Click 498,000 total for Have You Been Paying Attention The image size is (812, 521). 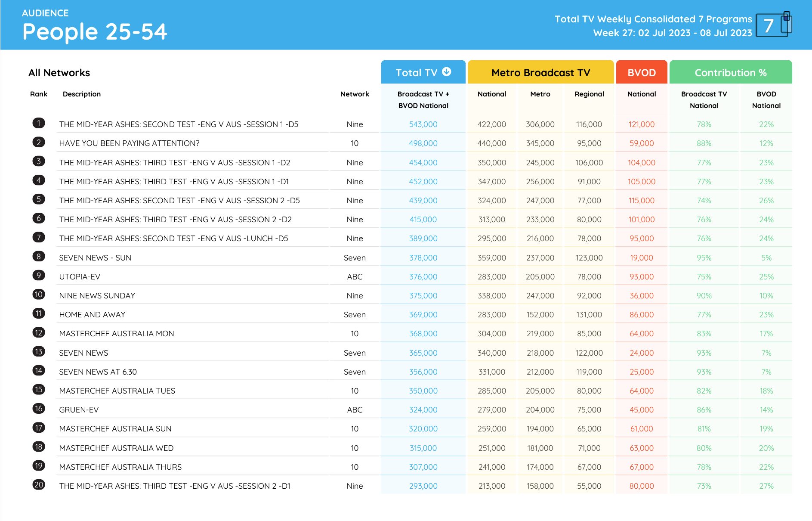click(423, 143)
